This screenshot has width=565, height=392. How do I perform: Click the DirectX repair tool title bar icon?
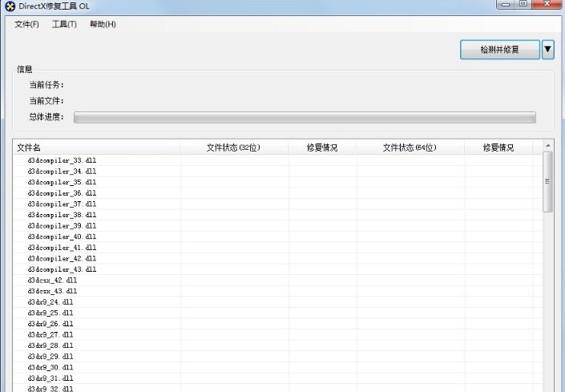coord(10,6)
